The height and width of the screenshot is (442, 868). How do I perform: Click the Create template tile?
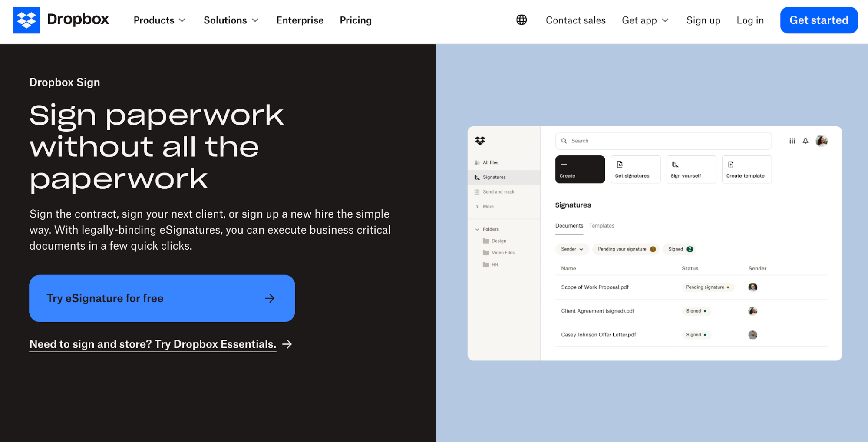point(747,169)
